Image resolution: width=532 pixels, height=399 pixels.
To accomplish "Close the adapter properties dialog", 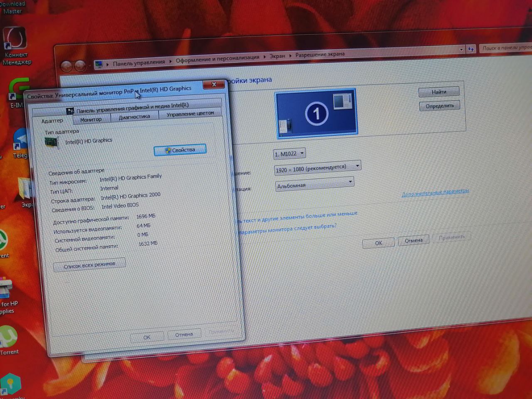I will (x=214, y=84).
